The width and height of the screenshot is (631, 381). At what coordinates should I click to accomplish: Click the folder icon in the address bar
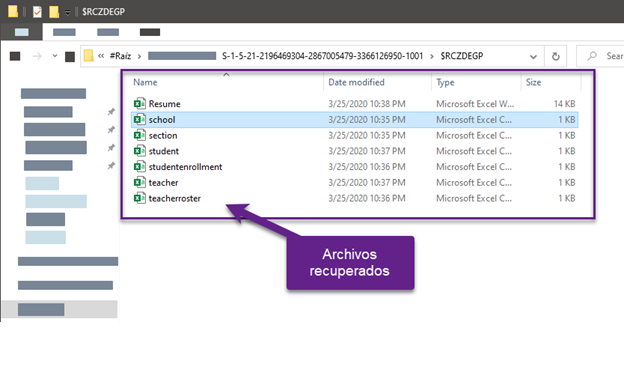(89, 56)
